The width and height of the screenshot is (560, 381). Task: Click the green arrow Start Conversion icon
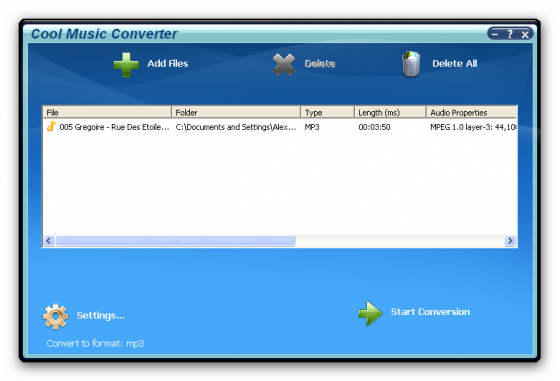pyautogui.click(x=370, y=313)
